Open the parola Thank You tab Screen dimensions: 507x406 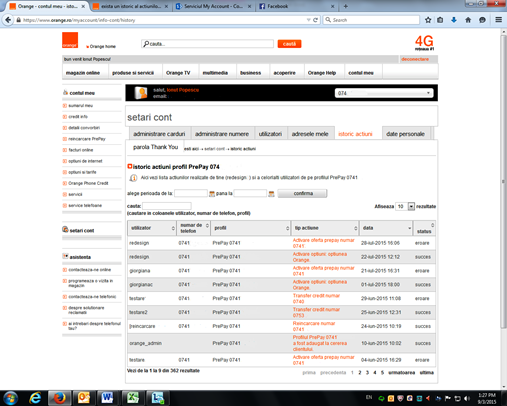click(x=155, y=147)
